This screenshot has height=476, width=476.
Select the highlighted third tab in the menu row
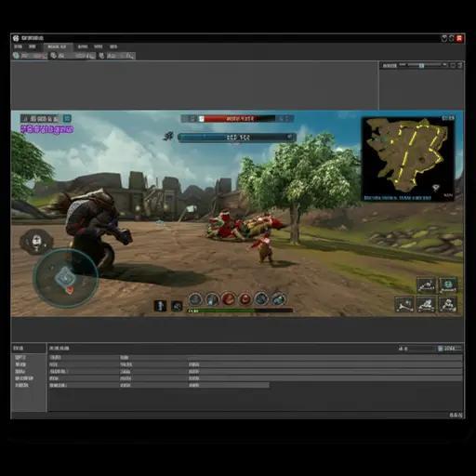[x=58, y=46]
